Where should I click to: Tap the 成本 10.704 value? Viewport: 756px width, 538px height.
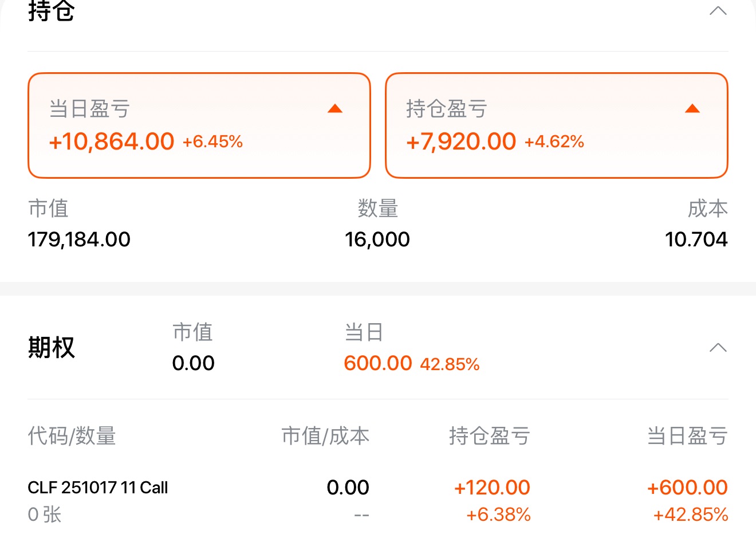pos(696,239)
